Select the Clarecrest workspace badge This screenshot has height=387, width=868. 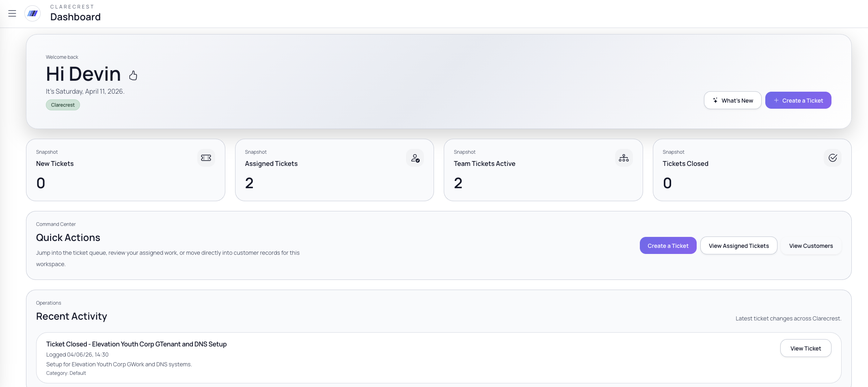(x=63, y=105)
